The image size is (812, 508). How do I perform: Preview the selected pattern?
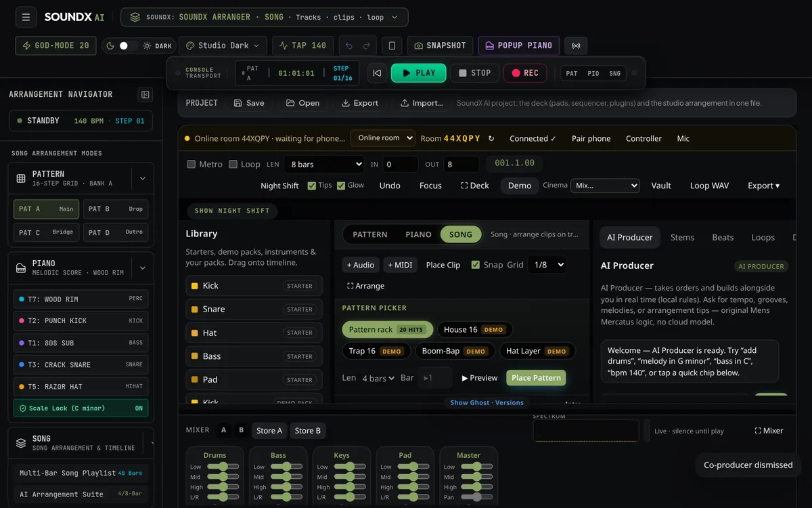click(480, 378)
